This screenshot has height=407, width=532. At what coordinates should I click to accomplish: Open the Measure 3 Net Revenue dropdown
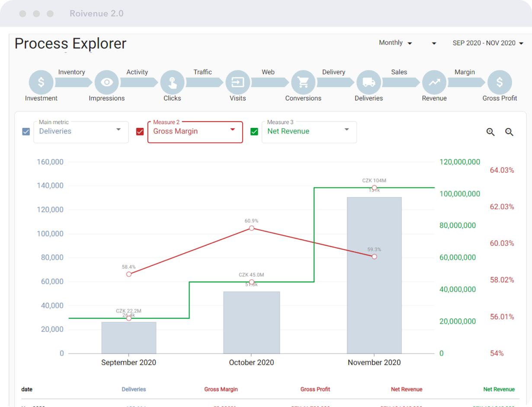coord(309,132)
